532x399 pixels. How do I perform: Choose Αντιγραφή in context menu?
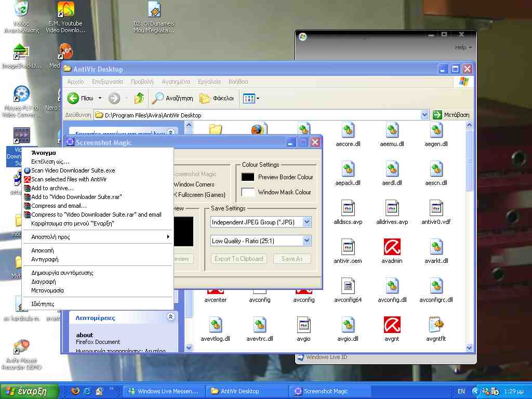tap(97, 259)
